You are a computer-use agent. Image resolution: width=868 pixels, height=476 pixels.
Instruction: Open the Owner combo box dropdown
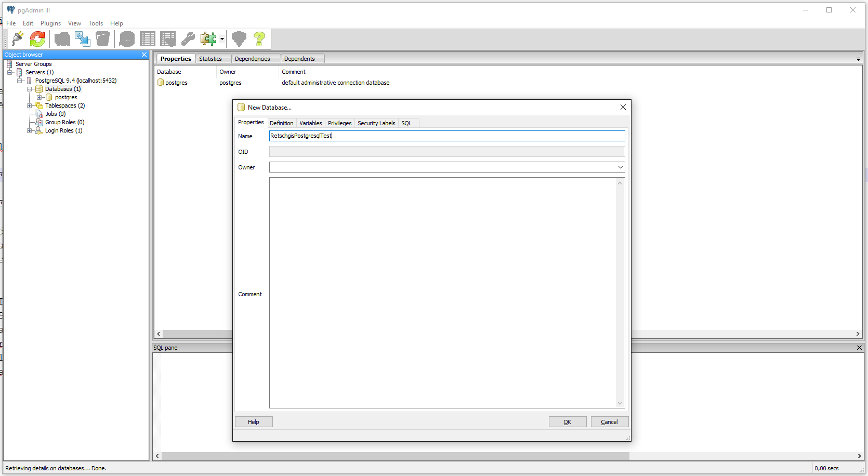coord(620,167)
